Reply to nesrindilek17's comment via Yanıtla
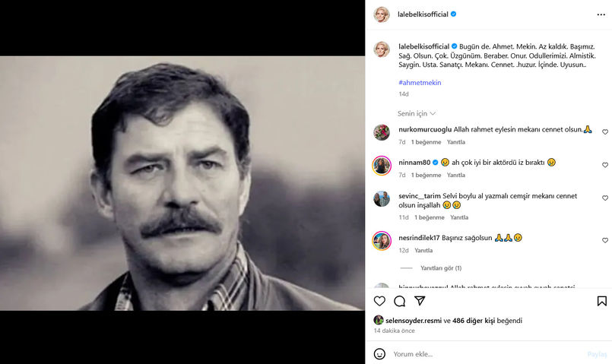Image resolution: width=612 pixels, height=364 pixels. pyautogui.click(x=423, y=251)
